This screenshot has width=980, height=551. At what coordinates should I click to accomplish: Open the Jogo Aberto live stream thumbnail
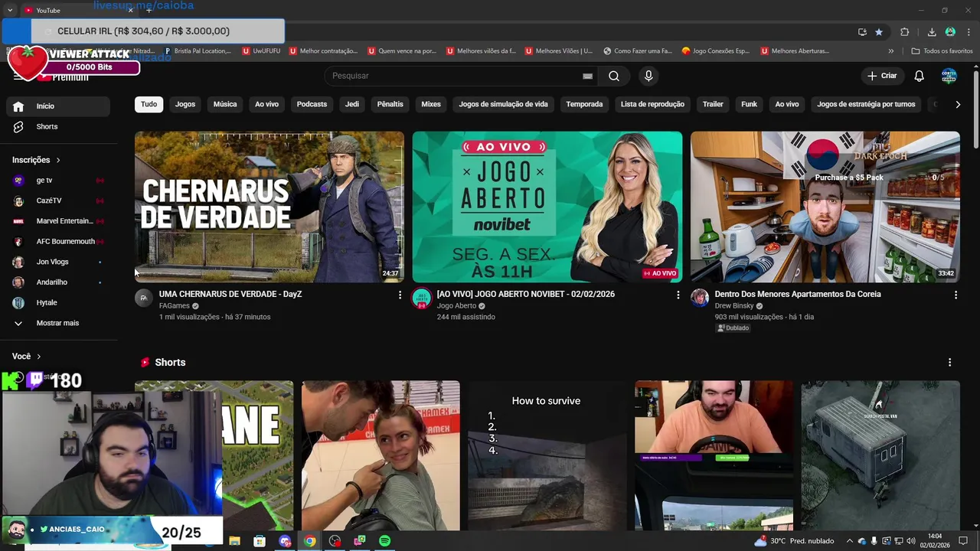pos(547,207)
